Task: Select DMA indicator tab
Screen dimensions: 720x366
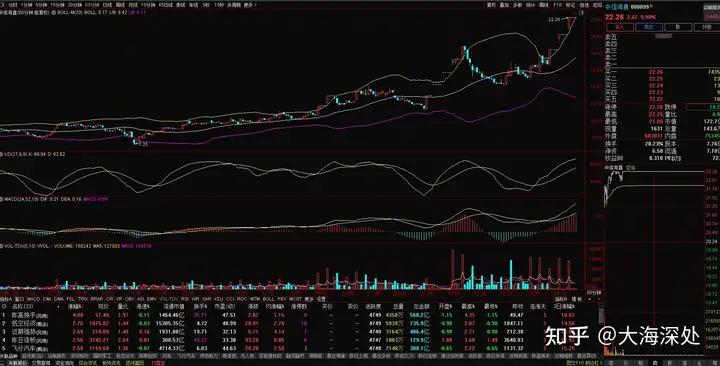Action: [x=59, y=298]
